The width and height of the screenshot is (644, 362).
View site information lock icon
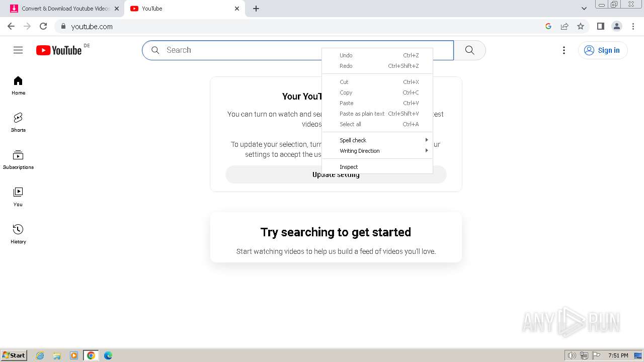coord(63,26)
